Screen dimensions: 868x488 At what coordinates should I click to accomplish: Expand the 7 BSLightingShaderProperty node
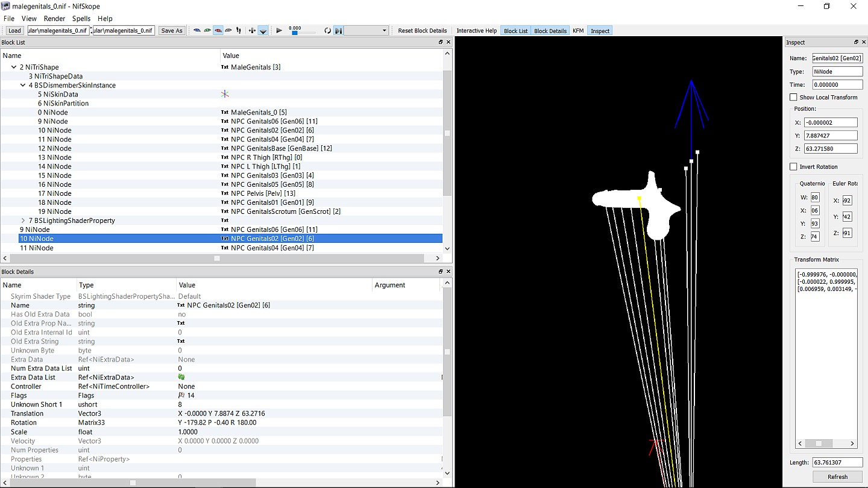pos(23,221)
